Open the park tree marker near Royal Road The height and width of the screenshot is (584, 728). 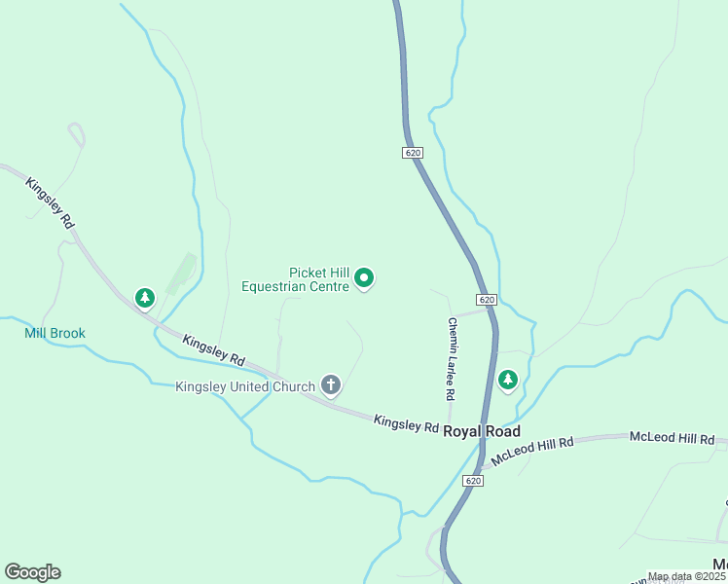[508, 381]
